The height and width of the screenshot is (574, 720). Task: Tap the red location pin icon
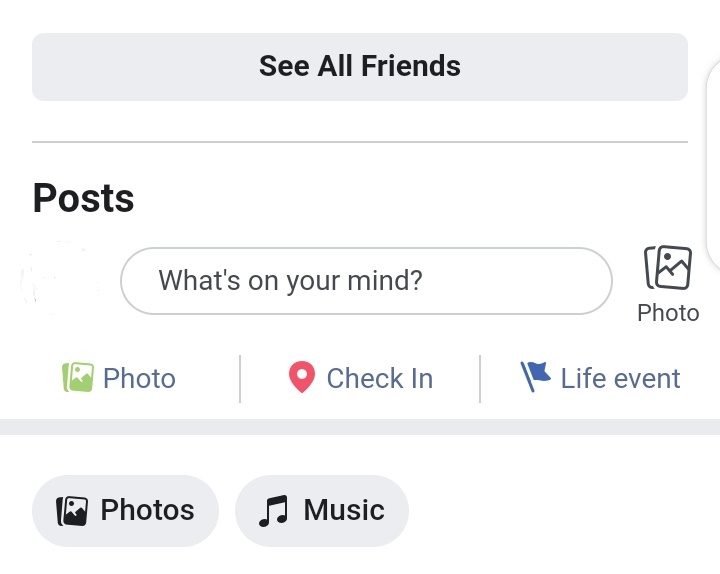click(301, 378)
